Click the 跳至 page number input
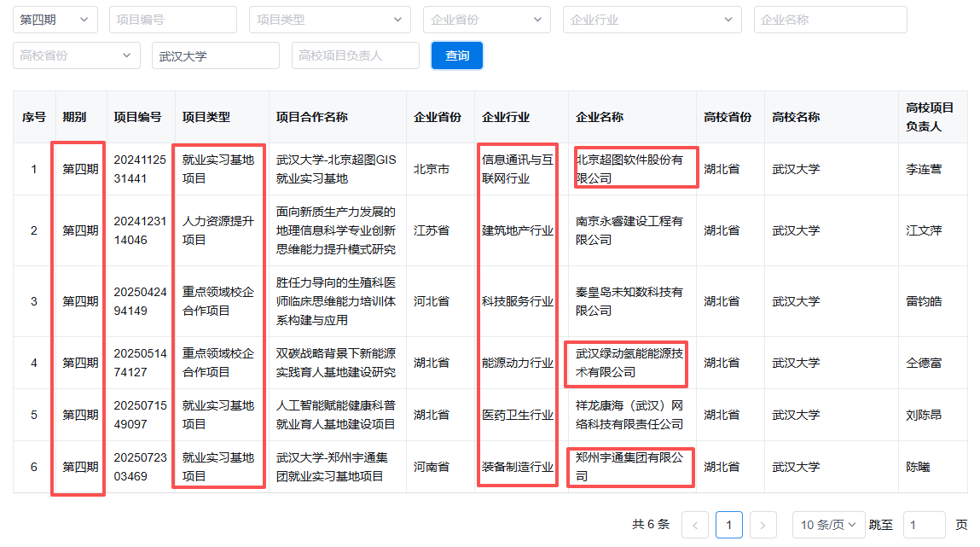The width and height of the screenshot is (980, 547). pos(925,525)
